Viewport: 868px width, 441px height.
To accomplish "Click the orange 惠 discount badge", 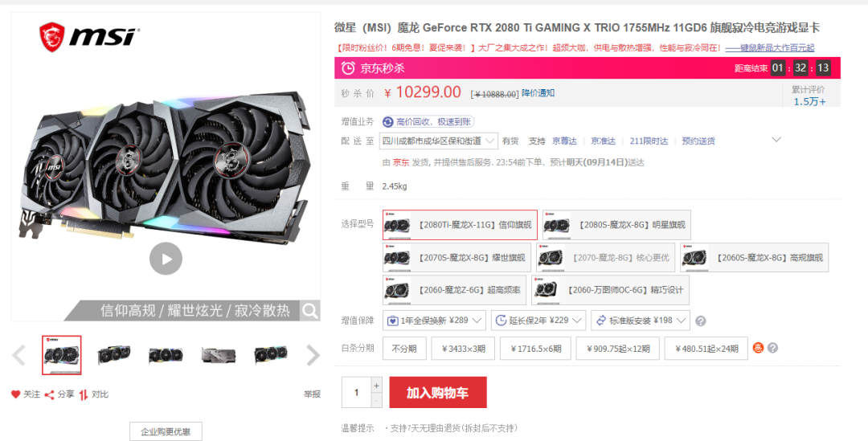I will click(x=758, y=348).
